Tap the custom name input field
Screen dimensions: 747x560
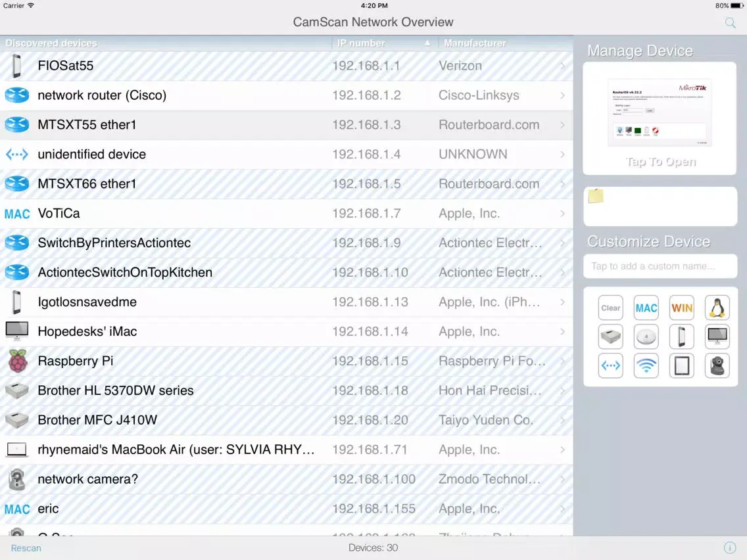pyautogui.click(x=660, y=266)
